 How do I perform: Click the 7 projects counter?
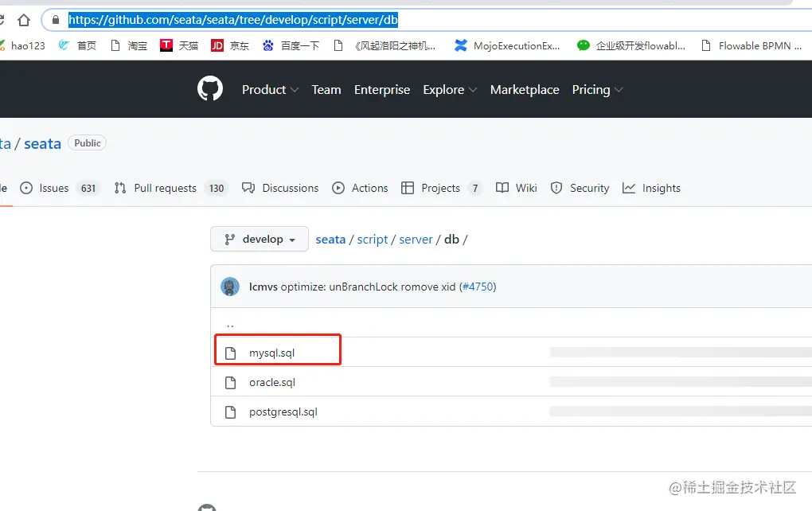coord(475,189)
